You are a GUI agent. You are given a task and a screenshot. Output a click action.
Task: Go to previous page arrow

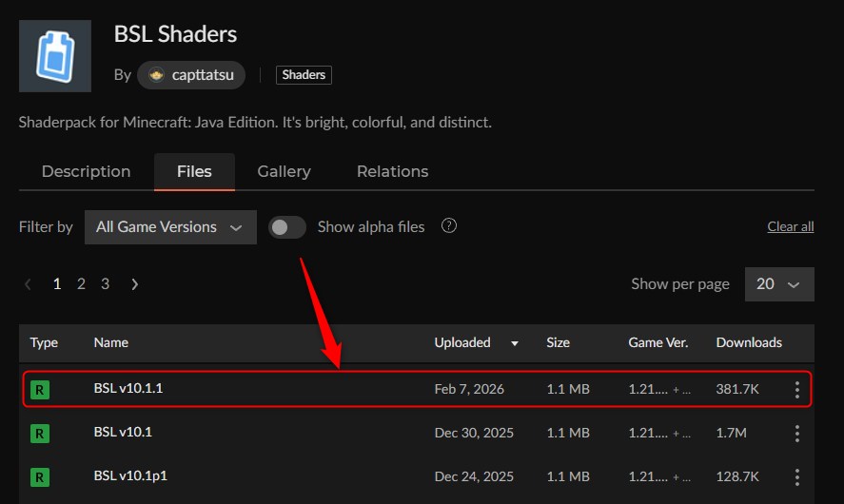28,284
